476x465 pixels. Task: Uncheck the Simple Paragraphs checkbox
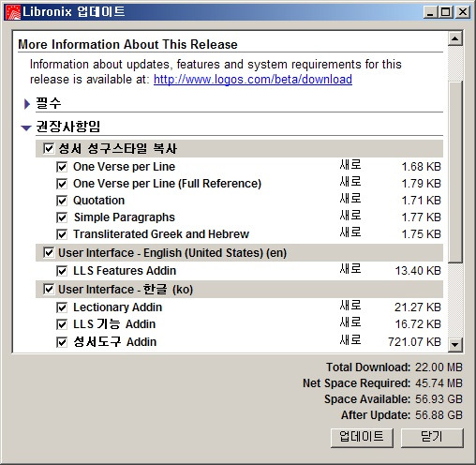62,217
